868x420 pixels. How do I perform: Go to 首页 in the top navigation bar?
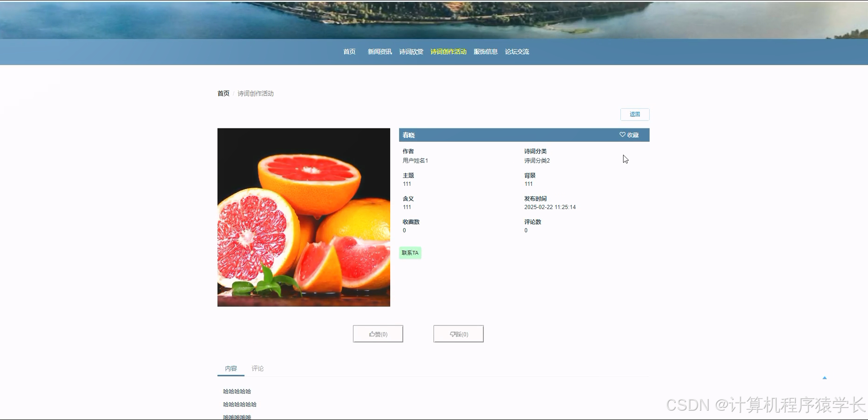(349, 52)
